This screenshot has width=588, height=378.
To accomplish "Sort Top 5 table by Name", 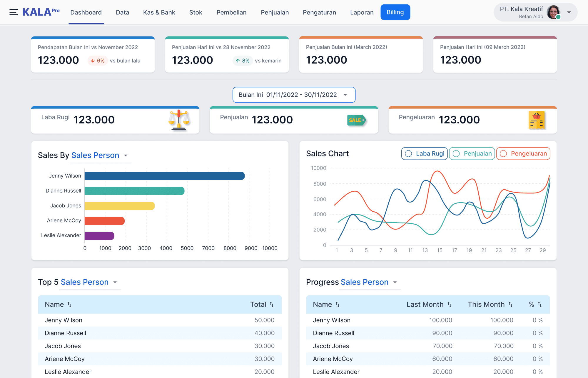I will click(69, 305).
